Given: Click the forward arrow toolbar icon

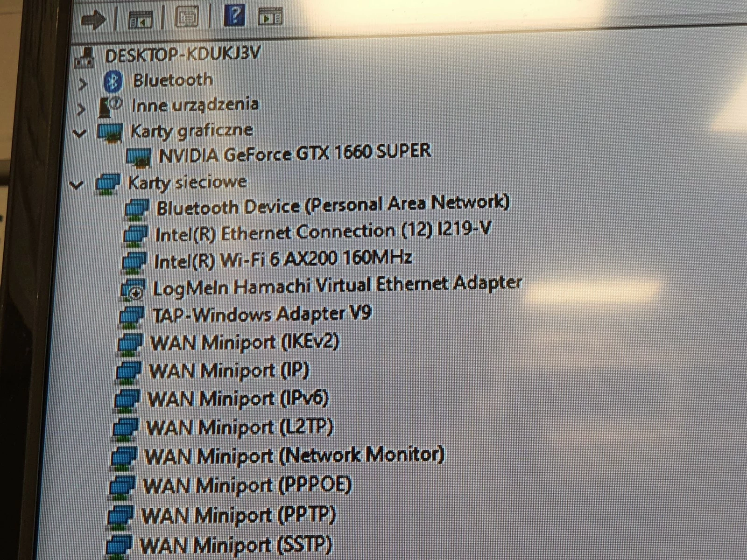Looking at the screenshot, I should click(x=93, y=20).
